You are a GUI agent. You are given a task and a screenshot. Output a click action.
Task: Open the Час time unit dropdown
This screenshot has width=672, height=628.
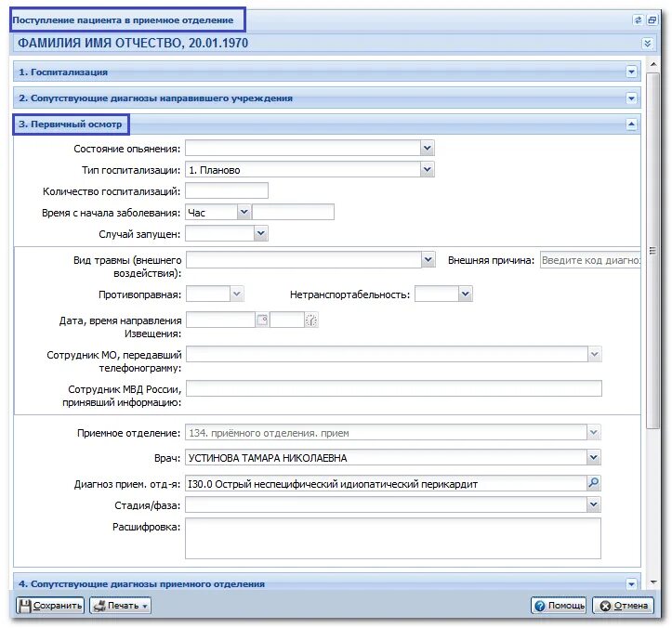(244, 212)
